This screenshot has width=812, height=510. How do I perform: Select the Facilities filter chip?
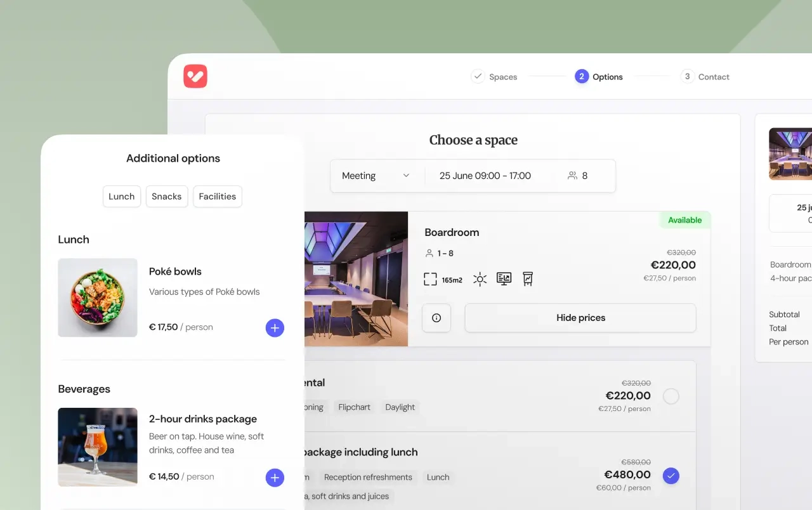[x=217, y=197]
